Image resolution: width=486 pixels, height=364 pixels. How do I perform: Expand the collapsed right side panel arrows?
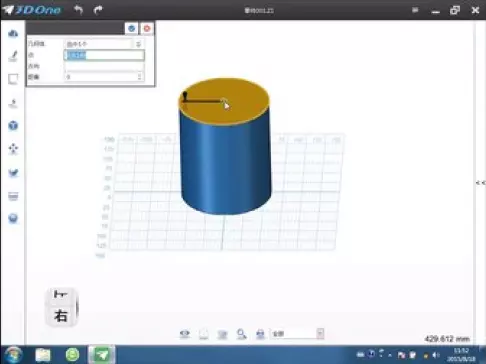tap(480, 183)
